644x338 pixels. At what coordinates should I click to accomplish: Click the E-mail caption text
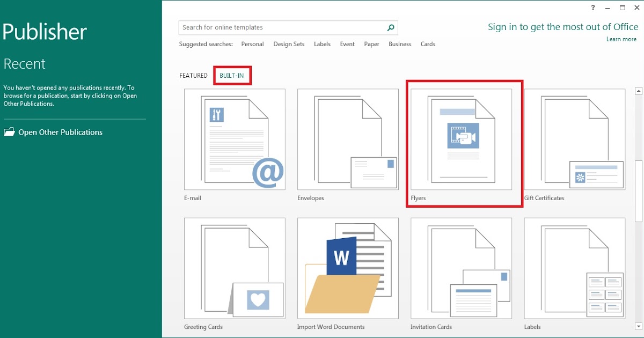click(x=193, y=198)
